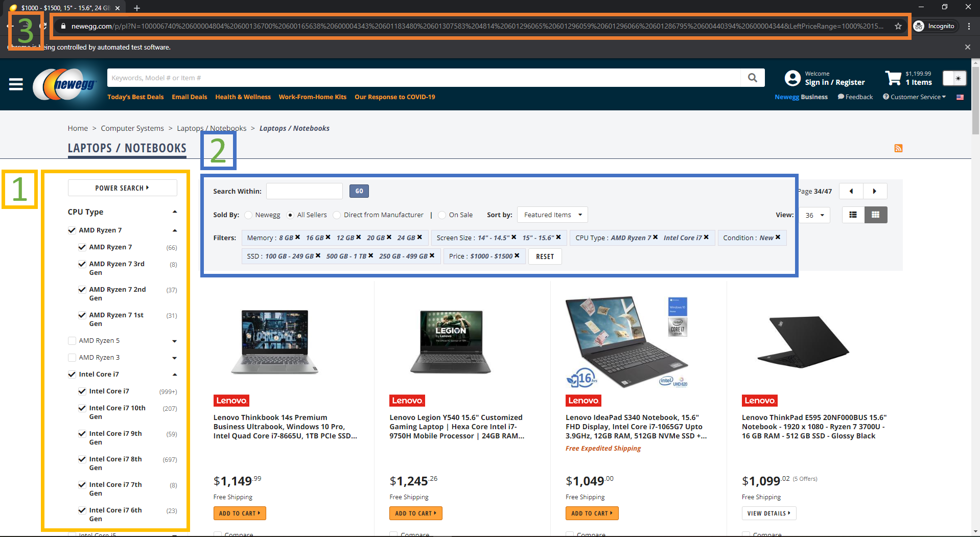Image resolution: width=980 pixels, height=537 pixels.
Task: Remove the 500 GB - 1 TB SSD filter
Action: click(x=370, y=255)
